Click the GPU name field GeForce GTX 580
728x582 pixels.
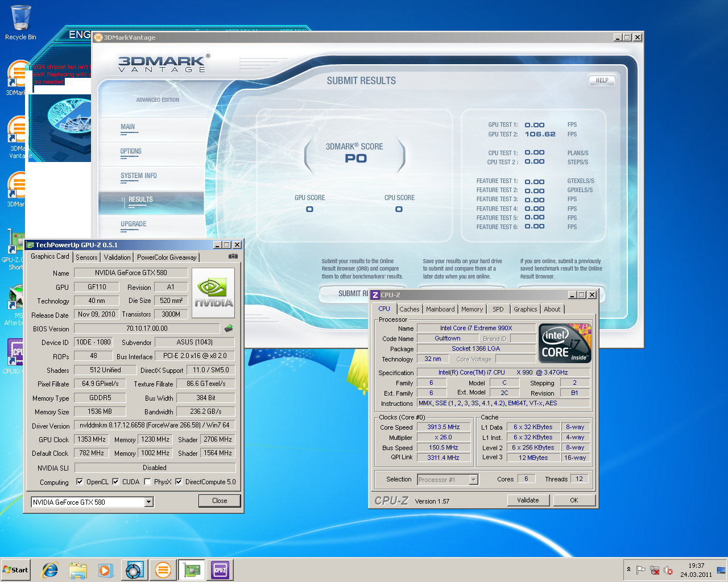[131, 273]
